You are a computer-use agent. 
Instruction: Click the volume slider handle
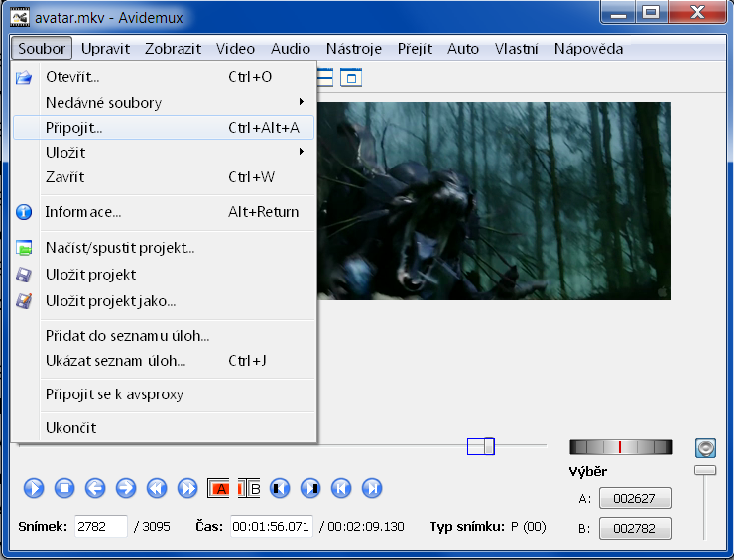pyautogui.click(x=705, y=470)
